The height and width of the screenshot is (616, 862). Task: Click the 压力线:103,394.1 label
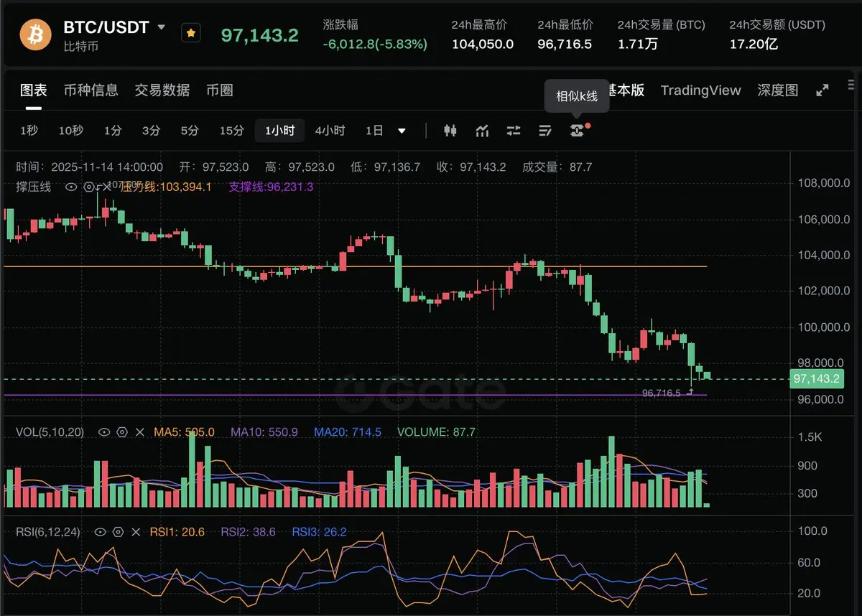point(167,187)
